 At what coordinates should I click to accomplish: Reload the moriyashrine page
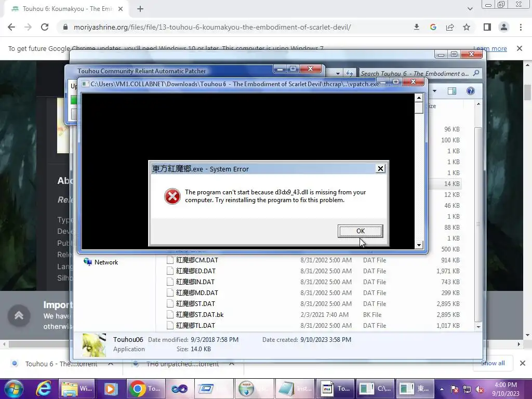(x=45, y=27)
